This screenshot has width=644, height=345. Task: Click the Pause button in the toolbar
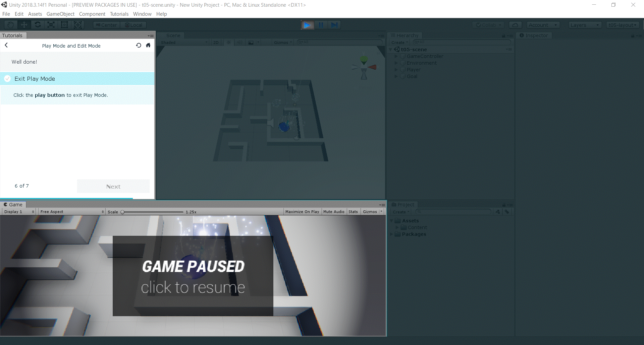[x=321, y=25]
